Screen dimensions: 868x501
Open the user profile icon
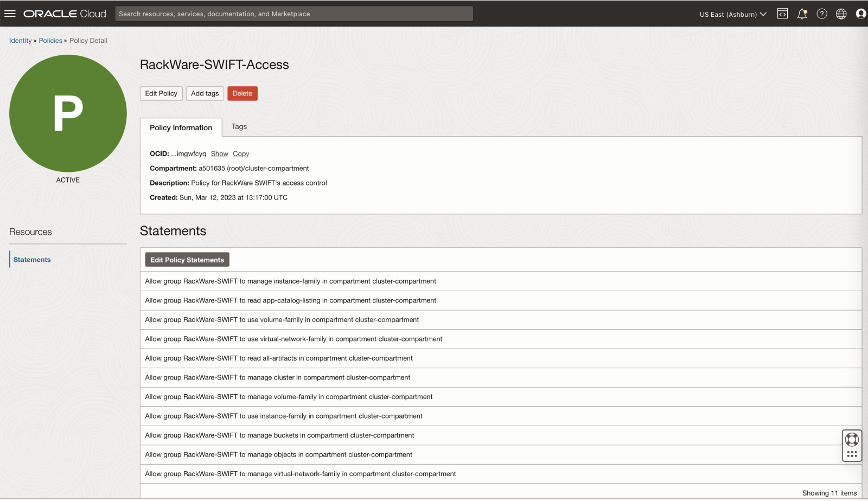[x=861, y=14]
